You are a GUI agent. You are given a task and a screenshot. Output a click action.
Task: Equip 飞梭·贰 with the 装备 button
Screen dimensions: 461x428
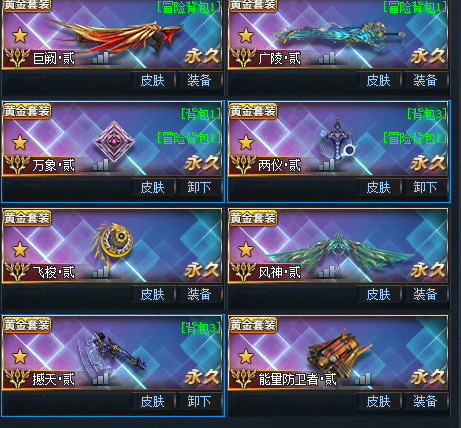pyautogui.click(x=199, y=294)
